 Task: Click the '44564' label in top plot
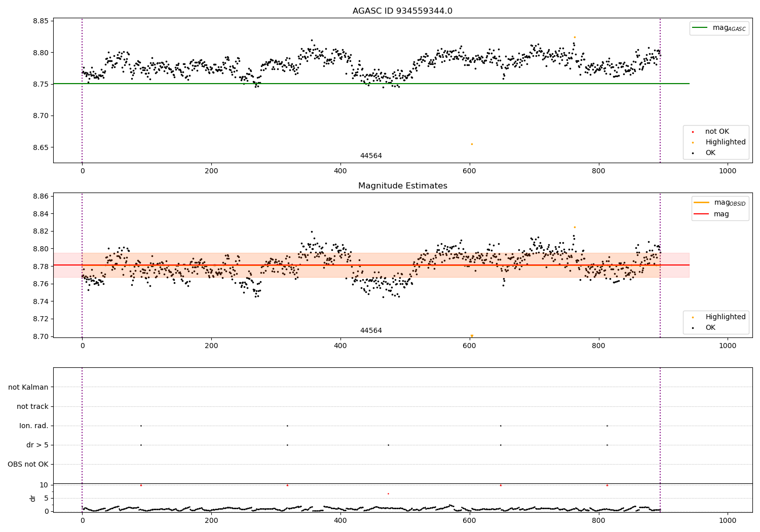point(371,156)
